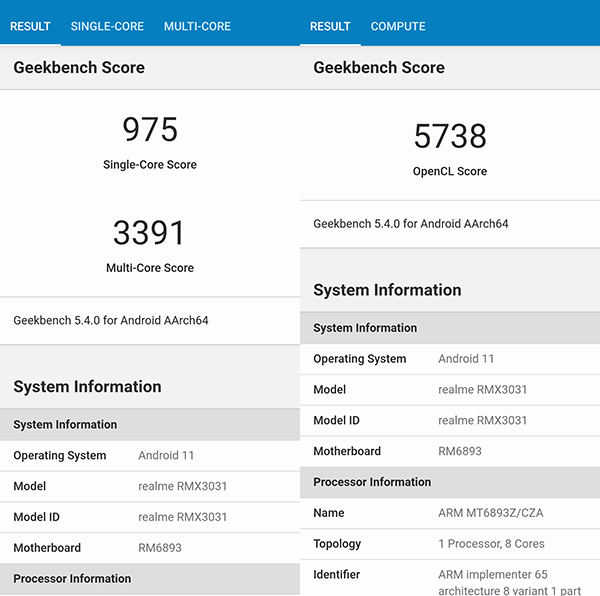Click Geekbench 5.4.0 version text under Multi-Core Score
600x596 pixels.
click(111, 321)
